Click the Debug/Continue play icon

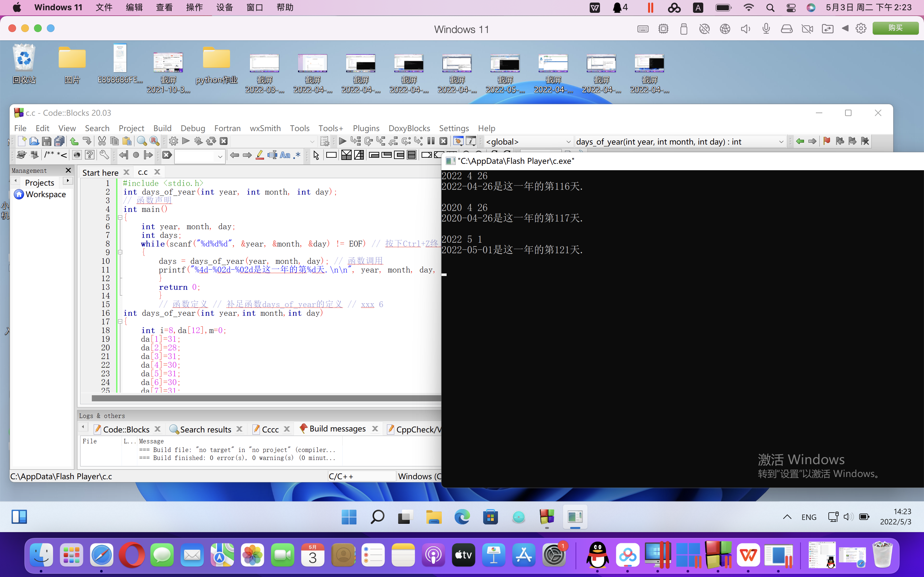click(343, 141)
